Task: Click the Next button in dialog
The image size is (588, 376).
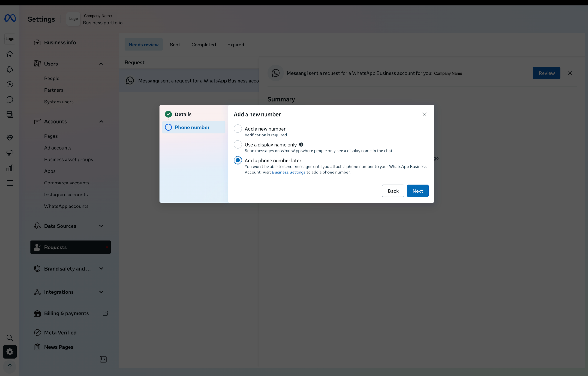Action: coord(417,191)
